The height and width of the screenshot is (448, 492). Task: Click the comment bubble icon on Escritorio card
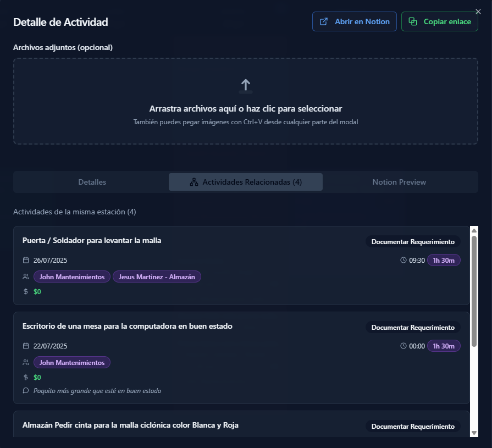pyautogui.click(x=26, y=391)
